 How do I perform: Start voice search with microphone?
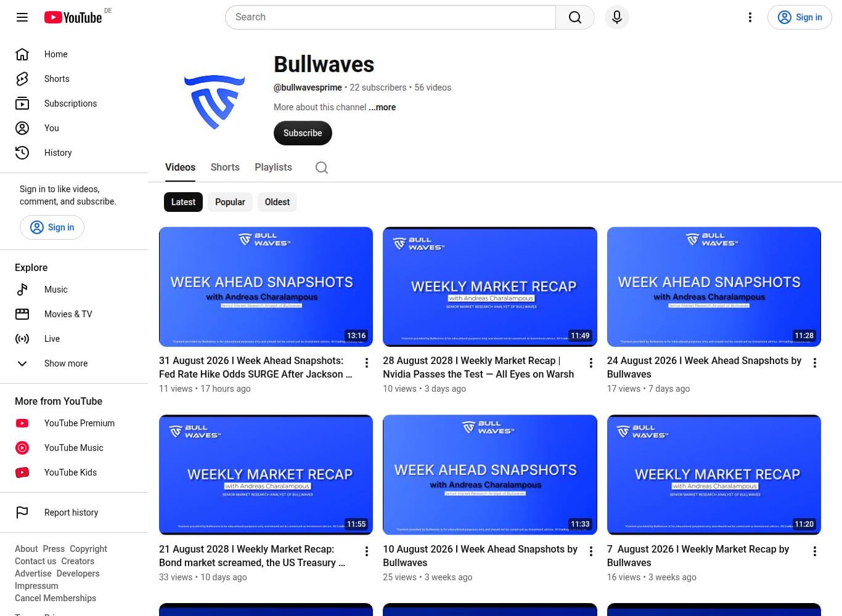[x=616, y=17]
